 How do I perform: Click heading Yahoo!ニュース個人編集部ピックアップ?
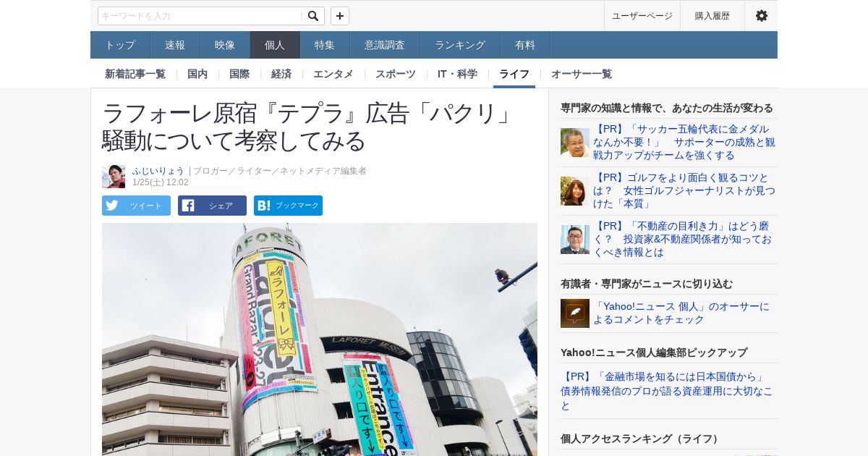[654, 352]
